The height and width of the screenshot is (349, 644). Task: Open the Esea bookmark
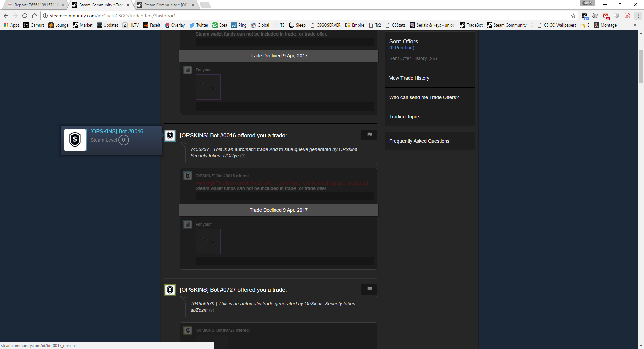click(x=220, y=25)
